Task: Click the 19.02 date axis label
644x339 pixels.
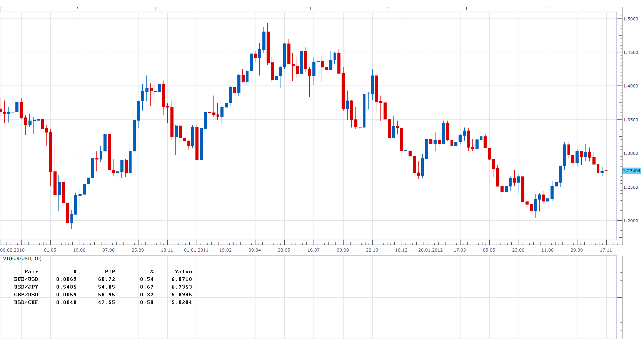Action: click(x=225, y=250)
